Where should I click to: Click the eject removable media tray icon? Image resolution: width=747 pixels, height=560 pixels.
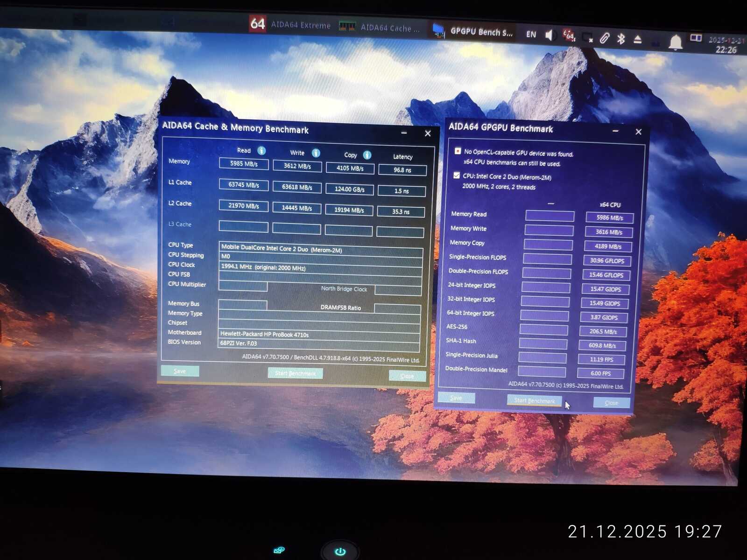point(638,39)
